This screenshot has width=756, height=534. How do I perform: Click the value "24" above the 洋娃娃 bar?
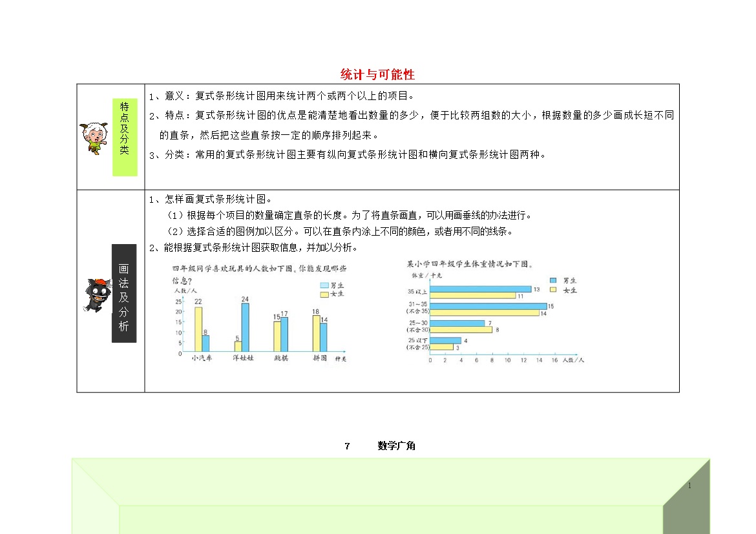click(245, 300)
